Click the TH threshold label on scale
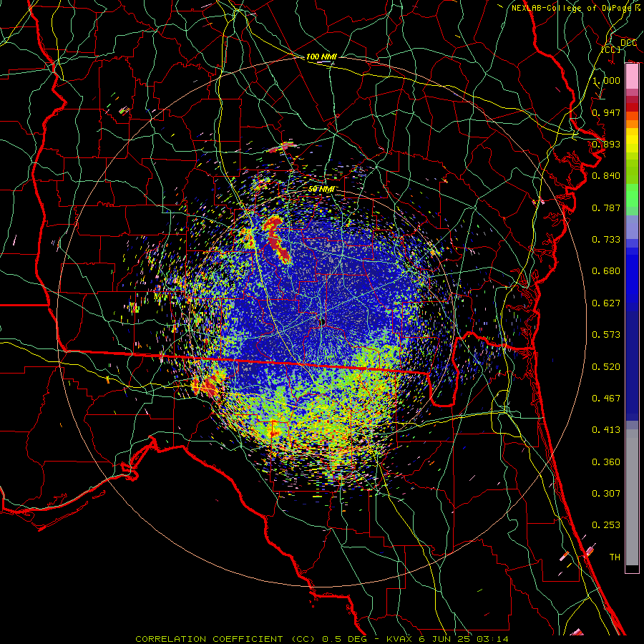This screenshot has height=644, width=644. (615, 557)
